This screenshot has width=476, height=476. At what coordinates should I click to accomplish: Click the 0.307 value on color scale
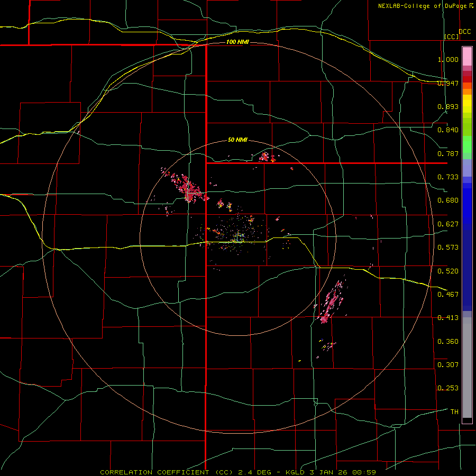click(448, 365)
